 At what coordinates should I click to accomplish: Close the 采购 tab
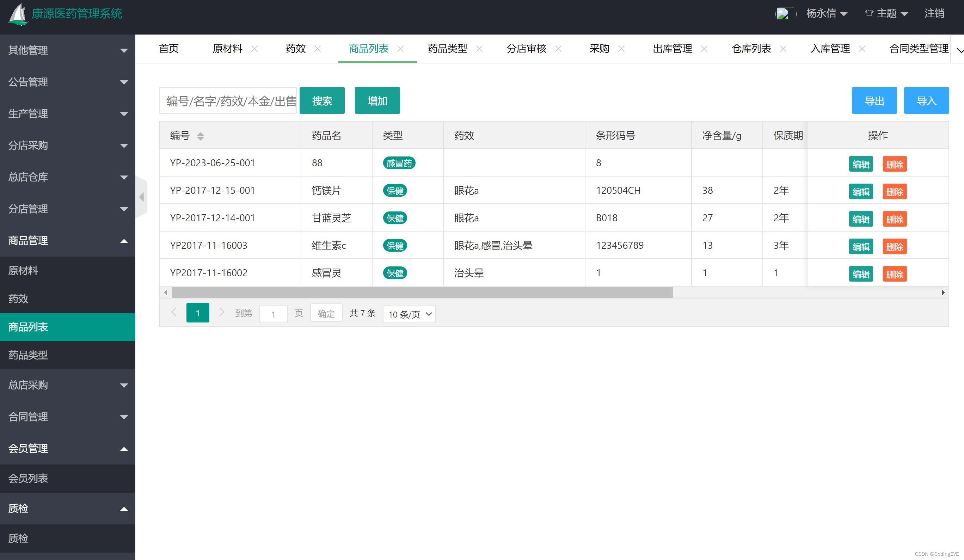pos(622,49)
